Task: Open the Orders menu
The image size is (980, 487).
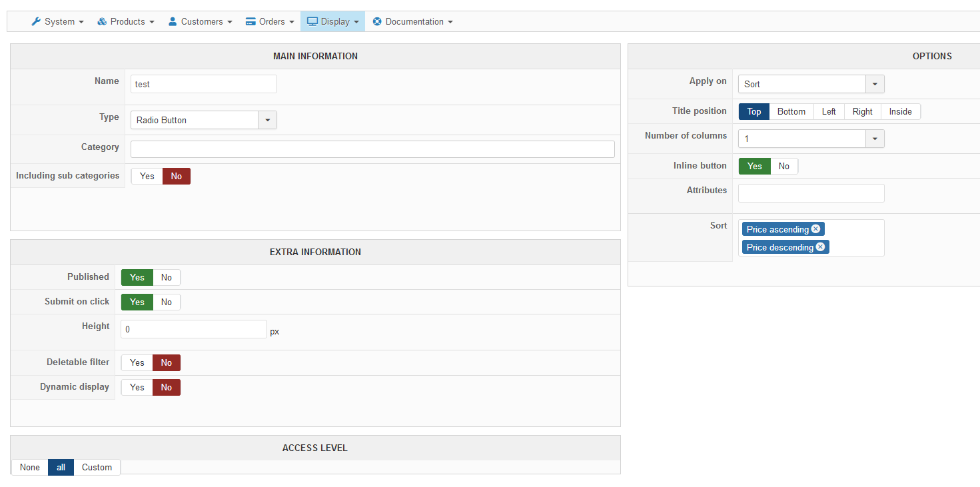Action: pos(270,21)
